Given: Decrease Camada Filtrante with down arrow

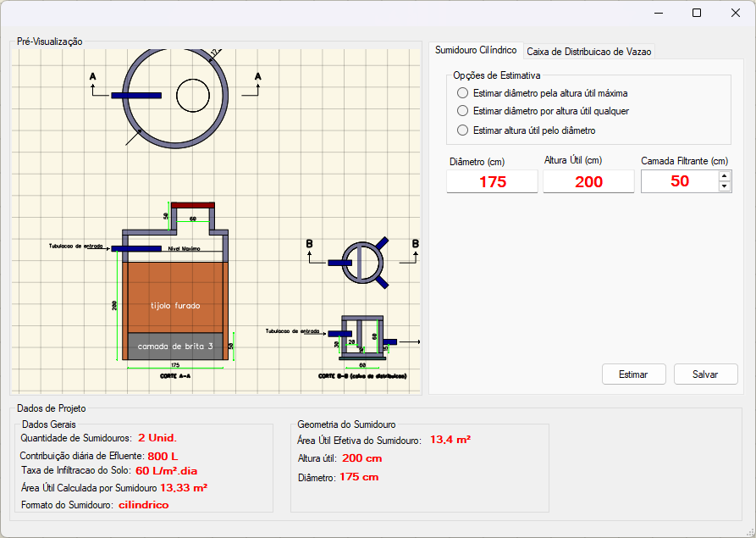Looking at the screenshot, I should click(724, 186).
